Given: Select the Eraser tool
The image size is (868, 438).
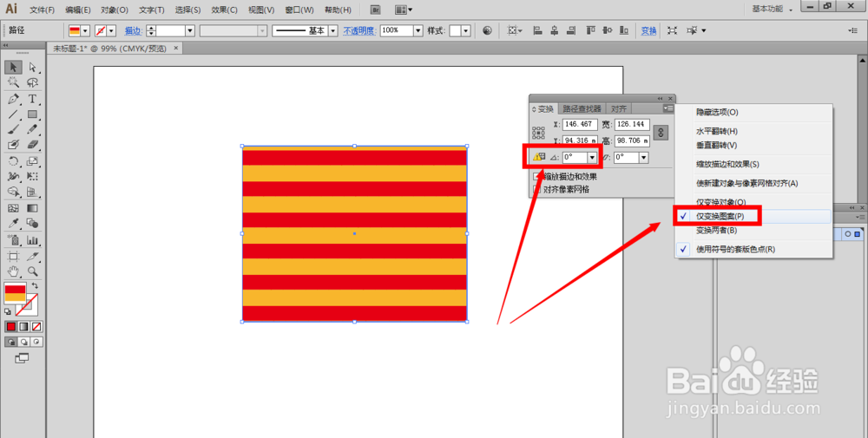Looking at the screenshot, I should point(32,144).
